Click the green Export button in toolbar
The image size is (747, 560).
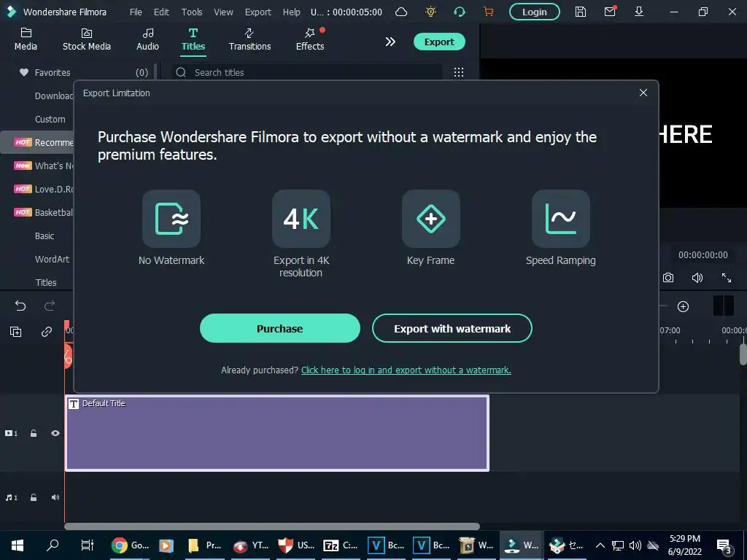439,42
